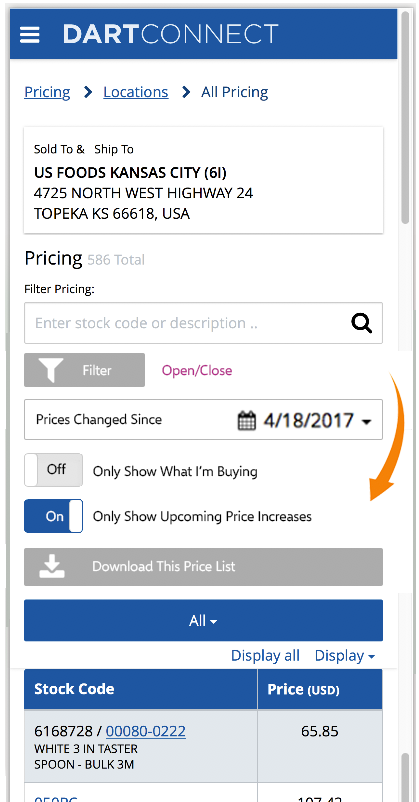Image resolution: width=419 pixels, height=802 pixels.
Task: Open the All category dropdown
Action: click(203, 620)
